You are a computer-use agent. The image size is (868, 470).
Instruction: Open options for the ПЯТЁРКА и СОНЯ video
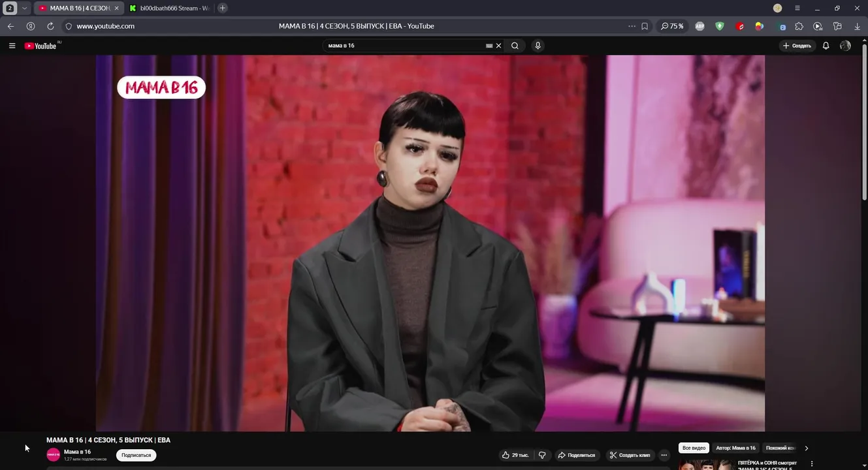coord(812,463)
